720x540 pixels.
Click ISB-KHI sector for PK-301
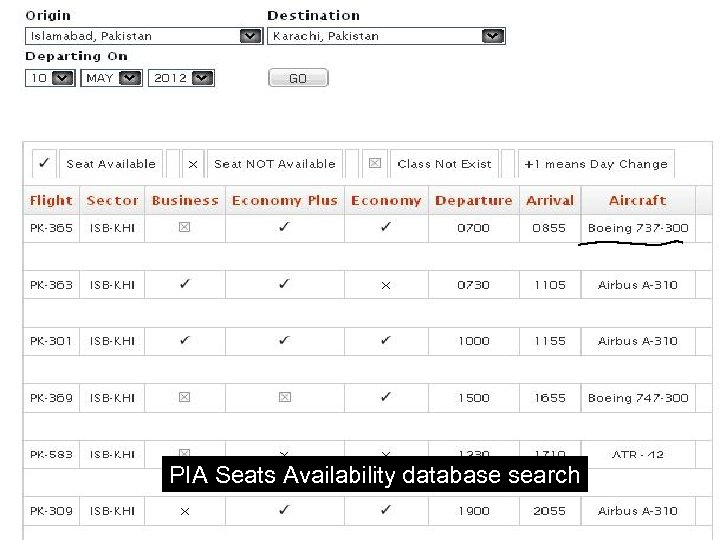[112, 341]
